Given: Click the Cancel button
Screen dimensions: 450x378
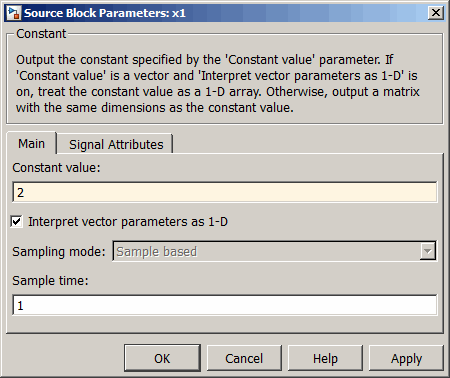Looking at the screenshot, I should 244,358.
